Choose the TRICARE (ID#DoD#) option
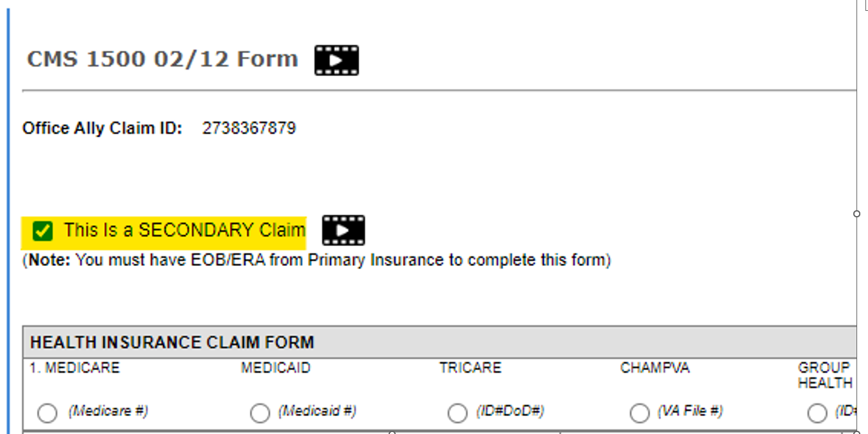 pos(458,414)
